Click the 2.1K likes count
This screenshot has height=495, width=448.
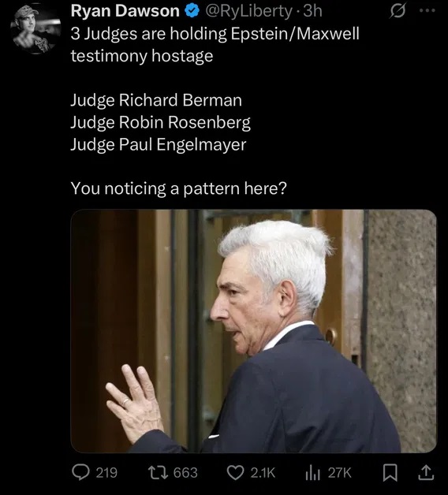click(x=263, y=473)
